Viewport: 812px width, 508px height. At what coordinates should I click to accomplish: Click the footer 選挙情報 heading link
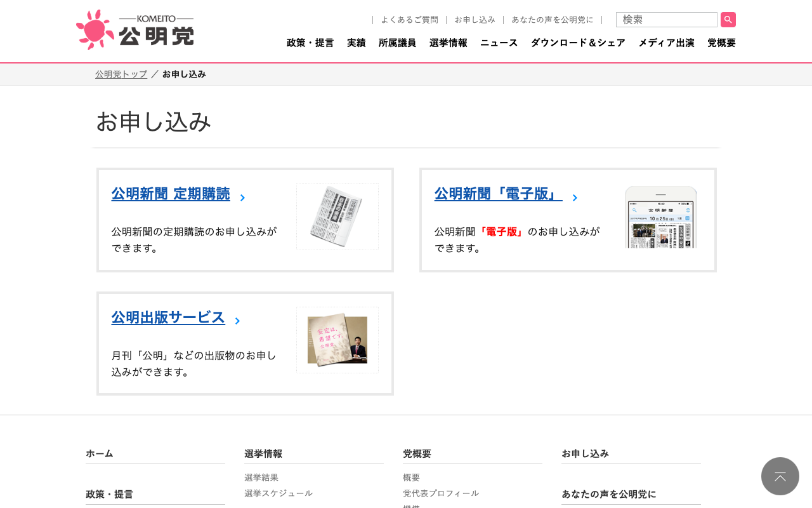click(x=263, y=453)
